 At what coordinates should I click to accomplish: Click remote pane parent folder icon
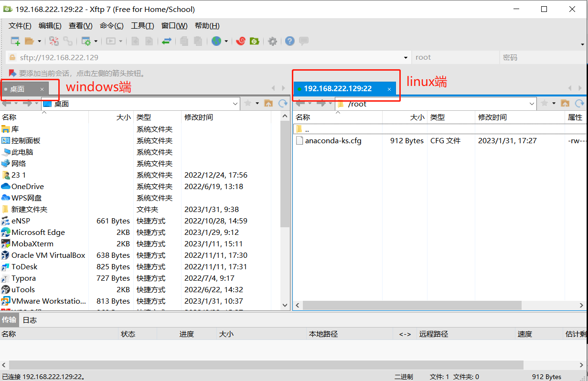[565, 103]
